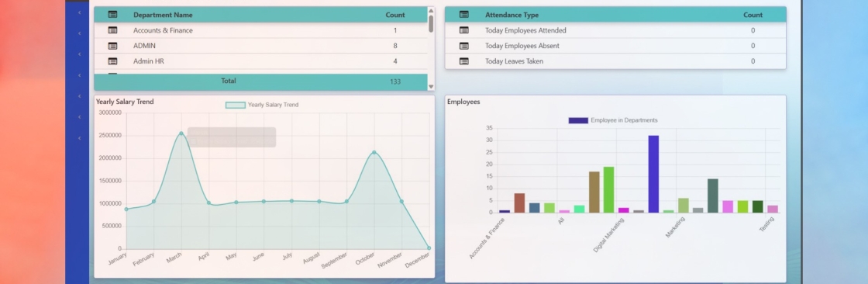868x284 pixels.
Task: Click the Count header in department table
Action: click(x=395, y=15)
